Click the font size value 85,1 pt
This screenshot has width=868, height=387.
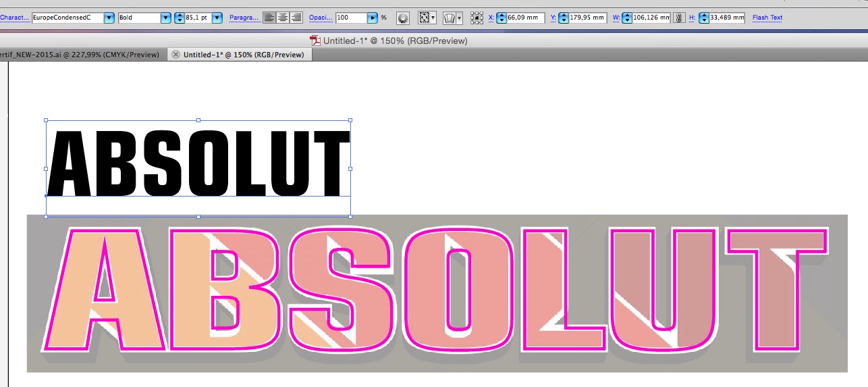[x=198, y=18]
